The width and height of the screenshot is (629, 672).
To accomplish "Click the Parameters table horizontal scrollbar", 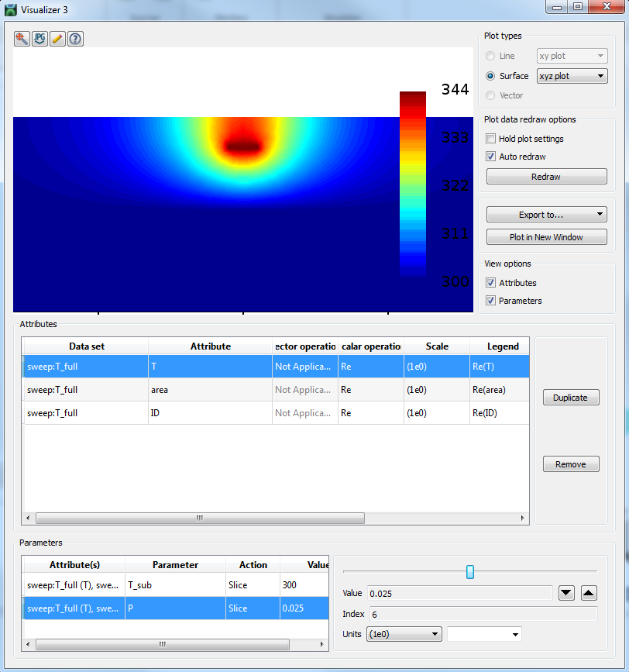I will click(x=163, y=644).
